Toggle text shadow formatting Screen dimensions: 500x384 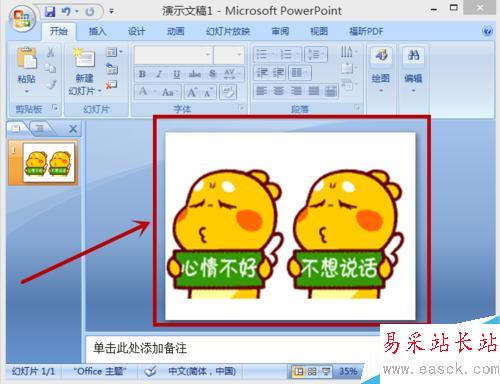[x=212, y=74]
